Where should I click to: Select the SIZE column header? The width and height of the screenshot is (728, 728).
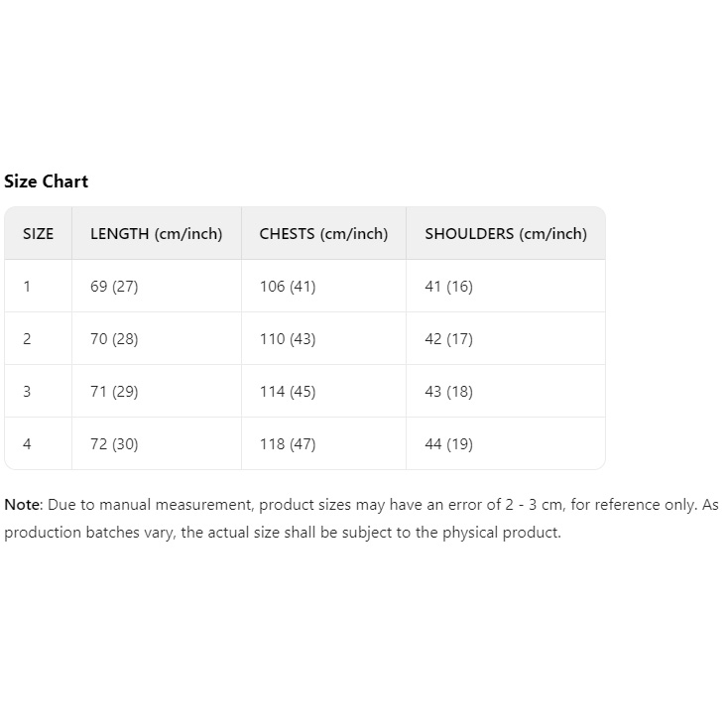pos(39,234)
